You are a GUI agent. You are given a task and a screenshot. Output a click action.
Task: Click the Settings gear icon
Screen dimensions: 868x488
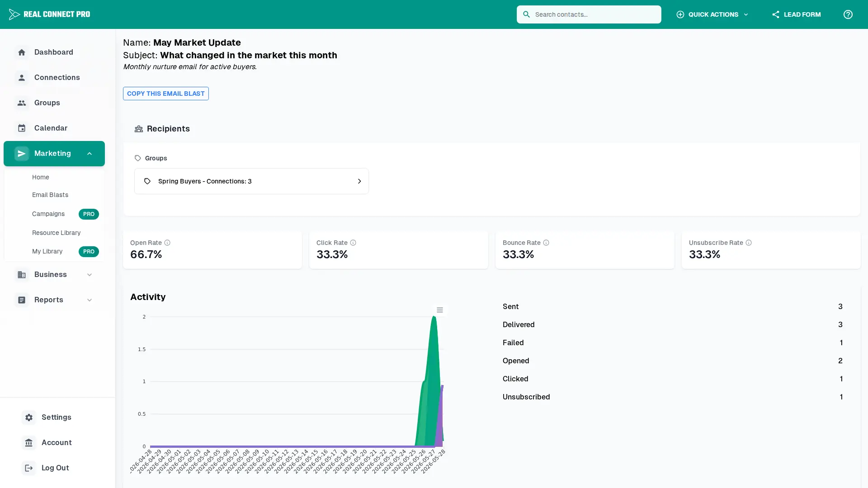29,418
